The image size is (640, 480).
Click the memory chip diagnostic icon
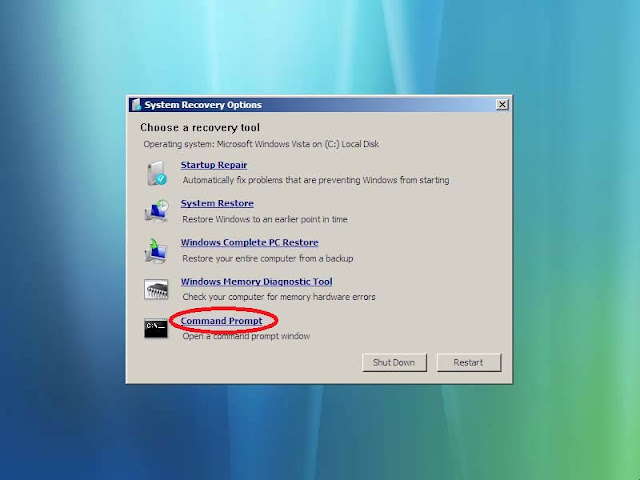(x=156, y=289)
